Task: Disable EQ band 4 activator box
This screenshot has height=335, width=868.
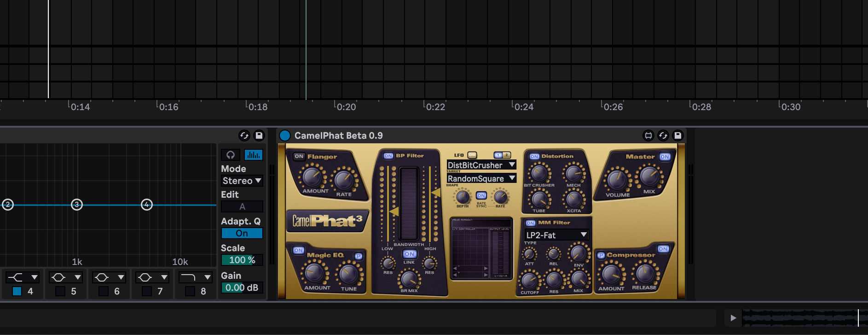Action: pos(17,291)
